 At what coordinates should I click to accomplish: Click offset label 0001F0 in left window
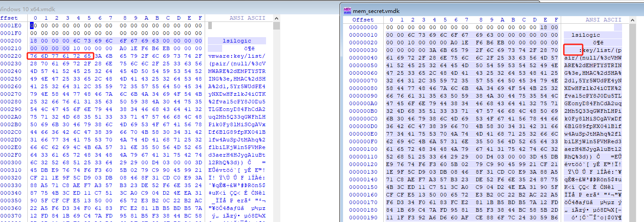11,33
